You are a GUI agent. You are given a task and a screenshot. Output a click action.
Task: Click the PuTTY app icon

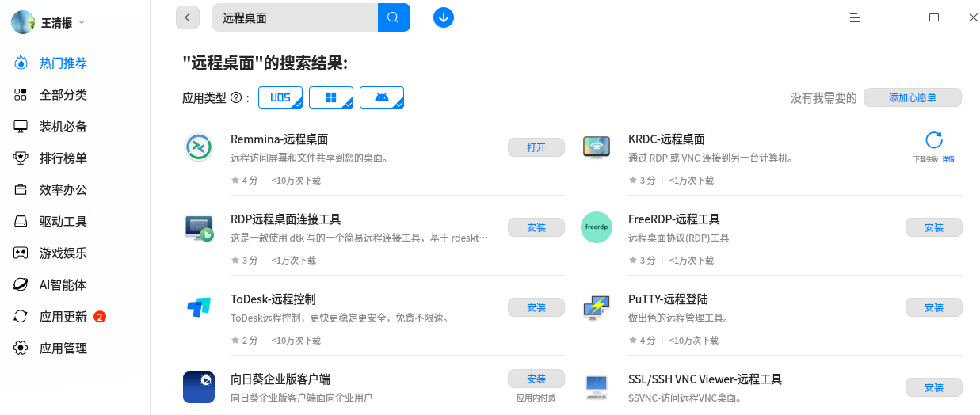(x=596, y=307)
